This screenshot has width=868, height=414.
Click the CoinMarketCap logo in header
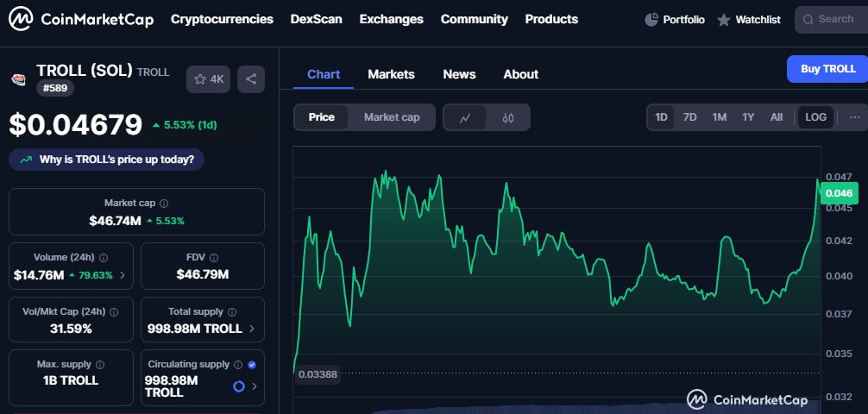point(81,19)
